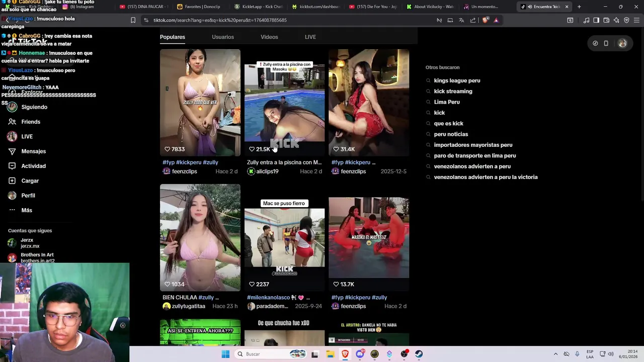The width and height of the screenshot is (644, 362).
Task: Click TikTok coins icon near profile avatar
Action: point(595,43)
